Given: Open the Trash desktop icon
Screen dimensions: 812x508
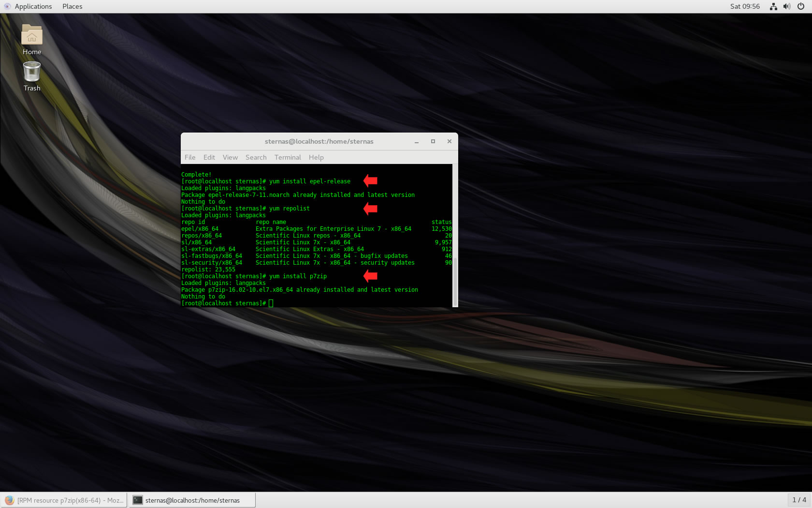Looking at the screenshot, I should 32,76.
